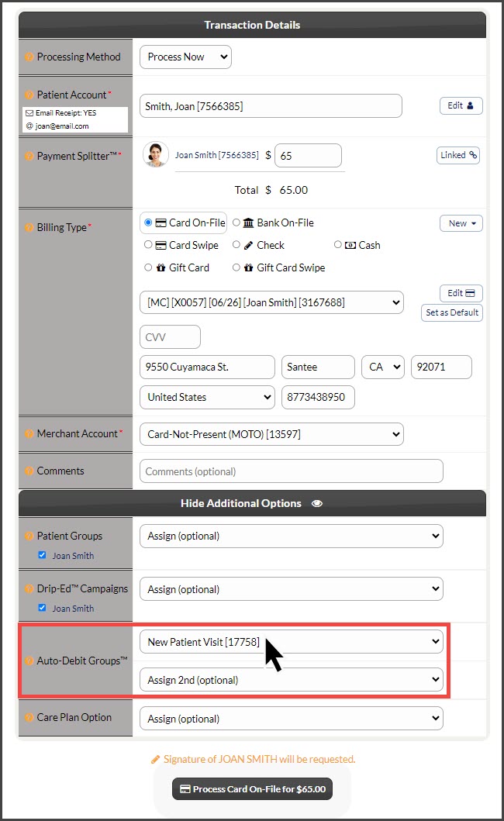
Task: Click the envelope Email Receipt icon
Action: [x=29, y=113]
